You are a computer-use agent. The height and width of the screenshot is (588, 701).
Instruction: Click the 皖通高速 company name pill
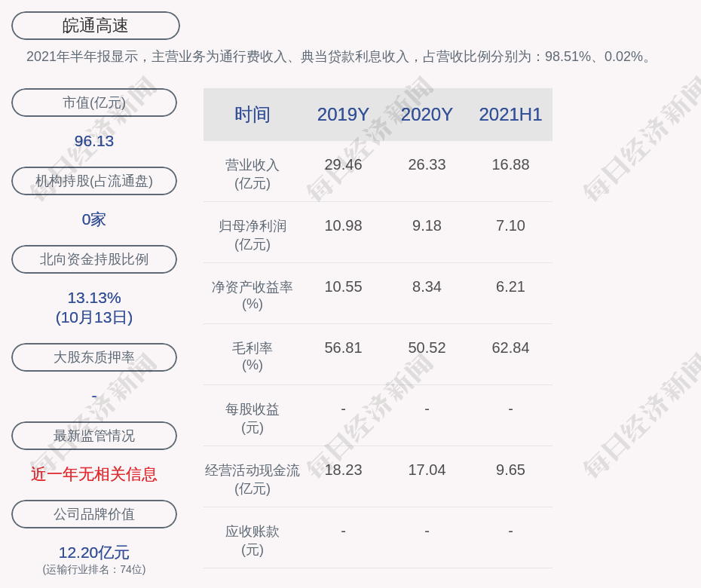(96, 26)
